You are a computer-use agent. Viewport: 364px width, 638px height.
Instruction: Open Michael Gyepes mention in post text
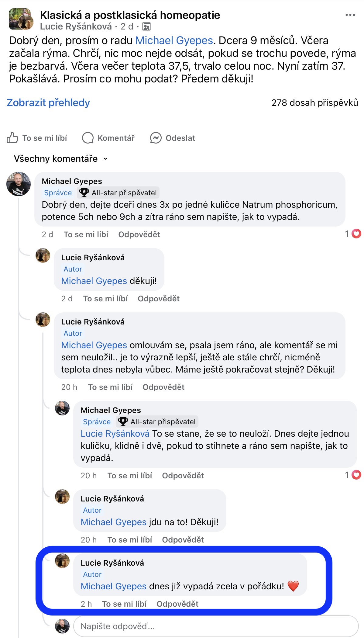174,40
